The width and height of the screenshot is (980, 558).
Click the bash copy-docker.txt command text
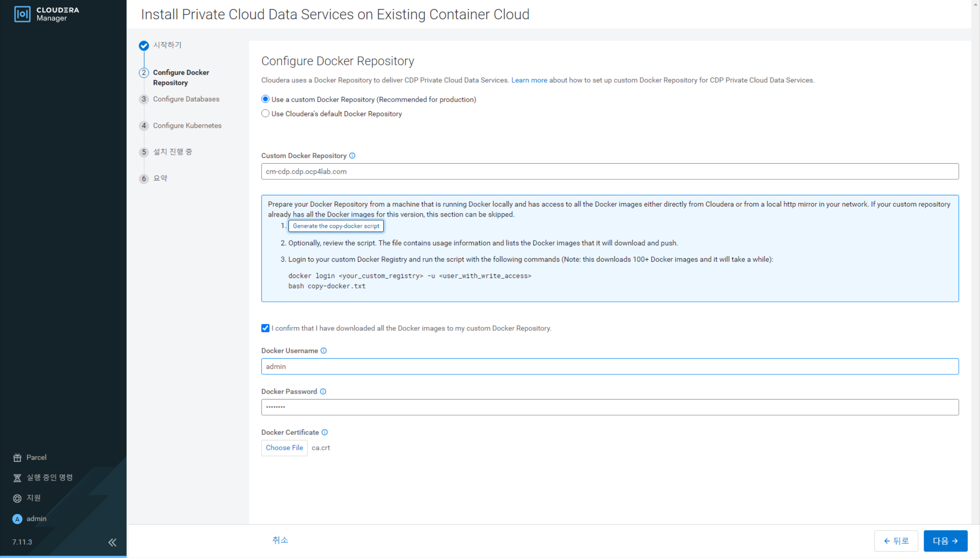327,286
